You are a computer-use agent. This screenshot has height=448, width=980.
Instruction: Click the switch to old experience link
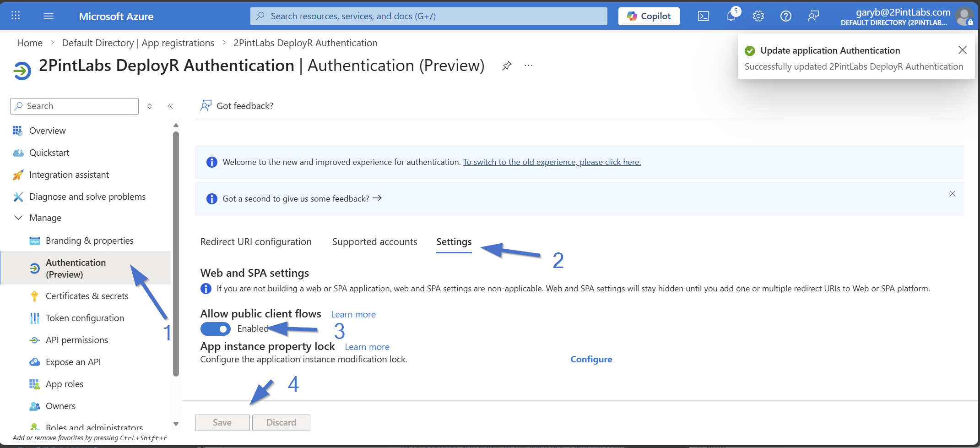point(552,162)
